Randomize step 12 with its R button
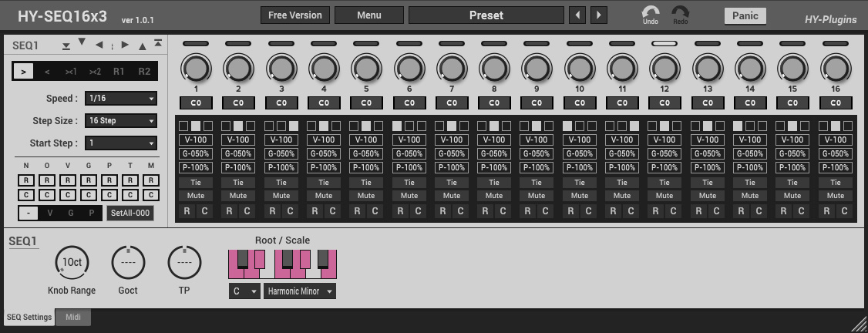The height and width of the screenshot is (333, 868). point(655,210)
